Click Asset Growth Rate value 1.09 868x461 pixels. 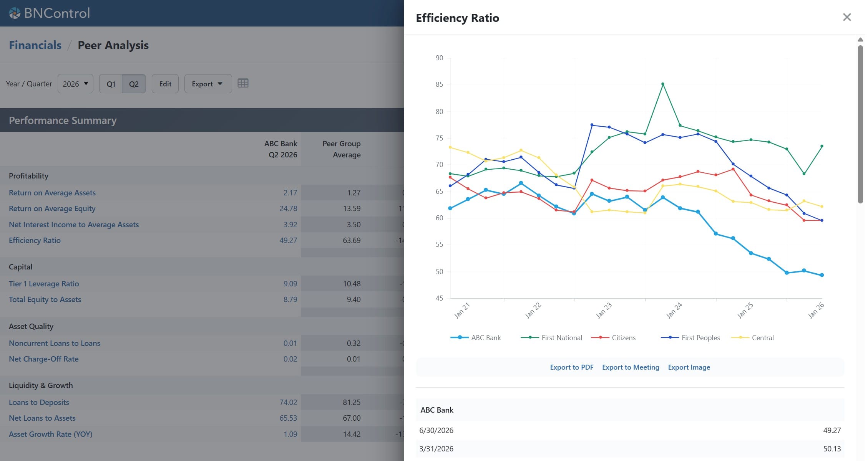(290, 434)
